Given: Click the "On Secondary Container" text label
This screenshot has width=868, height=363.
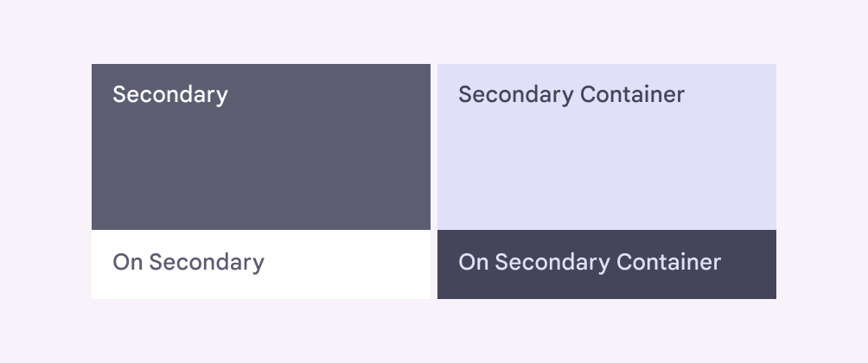Looking at the screenshot, I should [x=589, y=262].
